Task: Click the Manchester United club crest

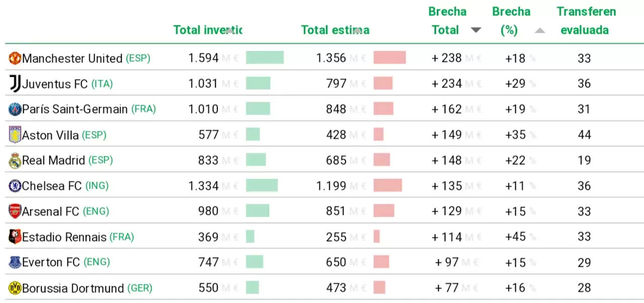Action: pos(15,58)
